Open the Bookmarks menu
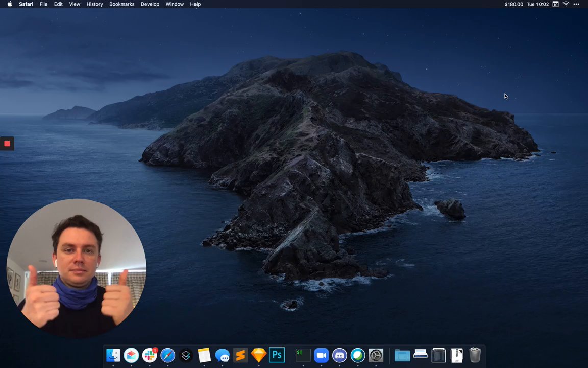 point(121,4)
